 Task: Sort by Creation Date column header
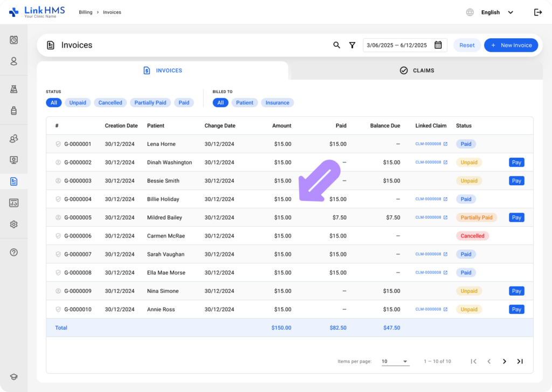(121, 125)
